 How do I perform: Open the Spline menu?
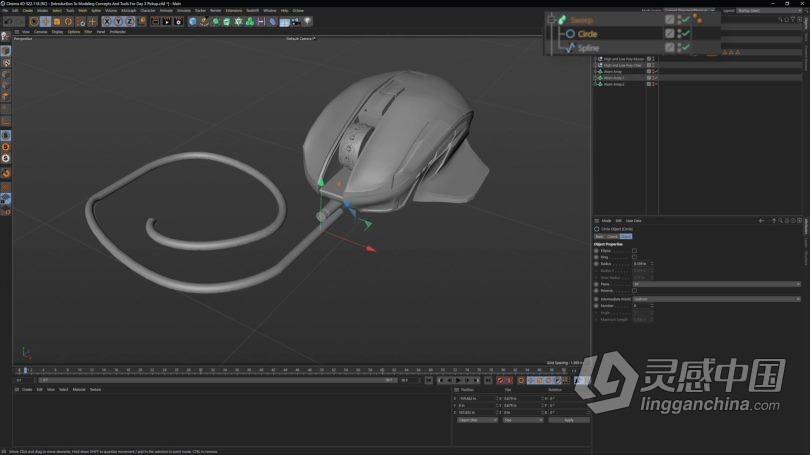click(96, 10)
